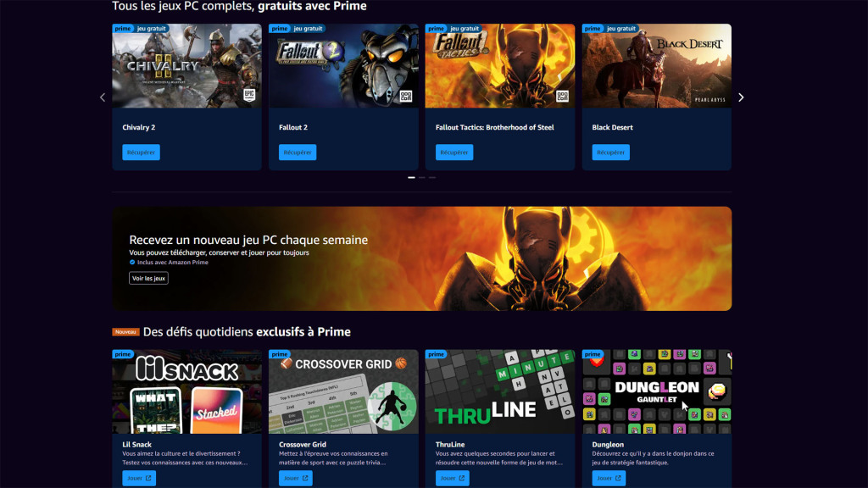The width and height of the screenshot is (868, 488).
Task: Click the heading Recevez un nouveau jeu PC chaque semaine
Action: click(248, 240)
